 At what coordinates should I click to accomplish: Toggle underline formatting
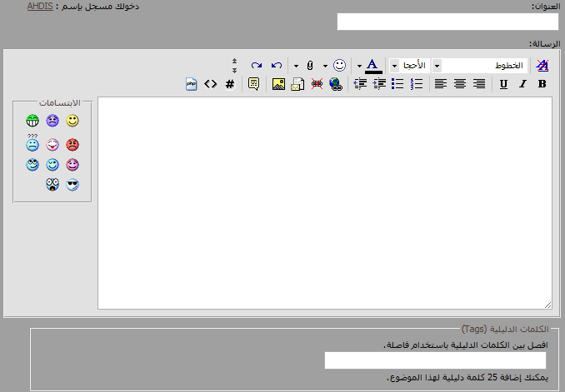[x=503, y=83]
